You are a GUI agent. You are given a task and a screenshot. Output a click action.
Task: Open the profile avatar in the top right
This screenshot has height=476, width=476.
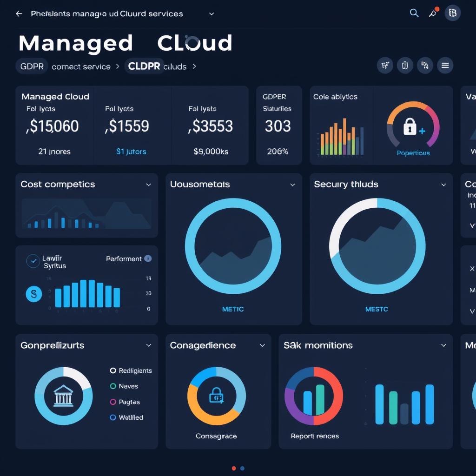[x=453, y=13]
